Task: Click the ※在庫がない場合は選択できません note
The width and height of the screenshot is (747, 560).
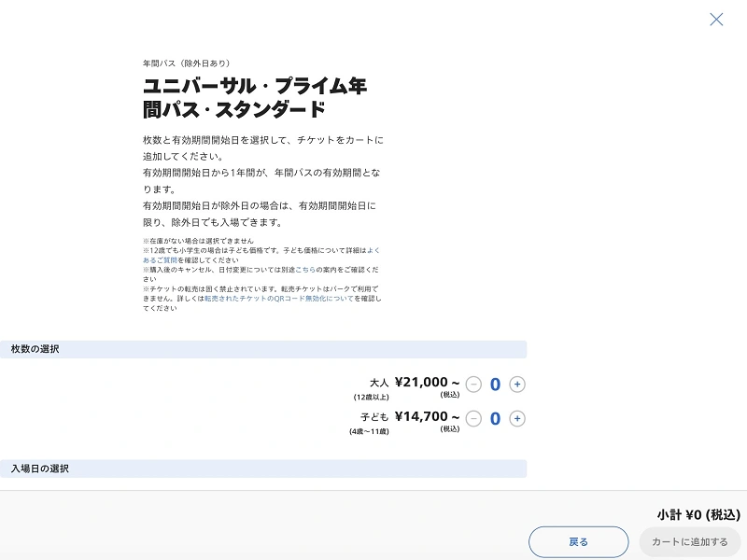Action: coord(198,241)
